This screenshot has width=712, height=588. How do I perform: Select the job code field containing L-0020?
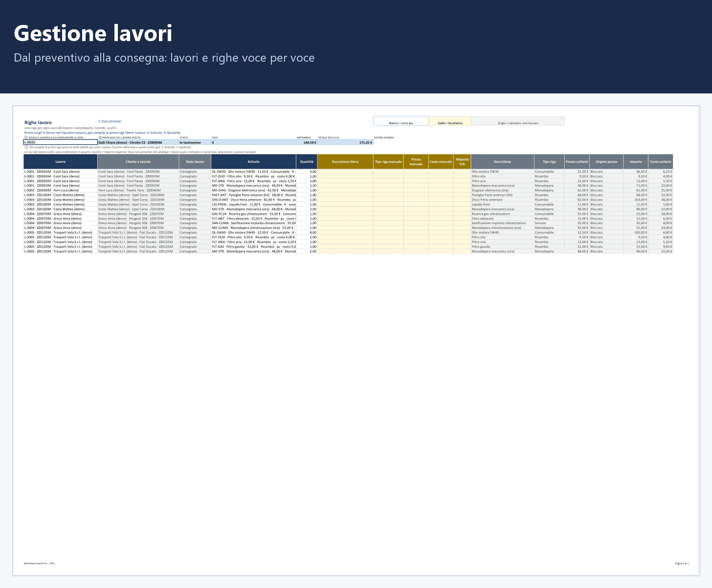[x=61, y=142]
